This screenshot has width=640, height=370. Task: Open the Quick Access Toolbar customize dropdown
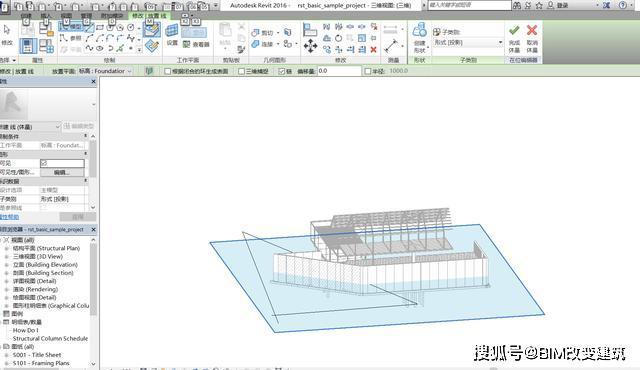tap(216, 5)
